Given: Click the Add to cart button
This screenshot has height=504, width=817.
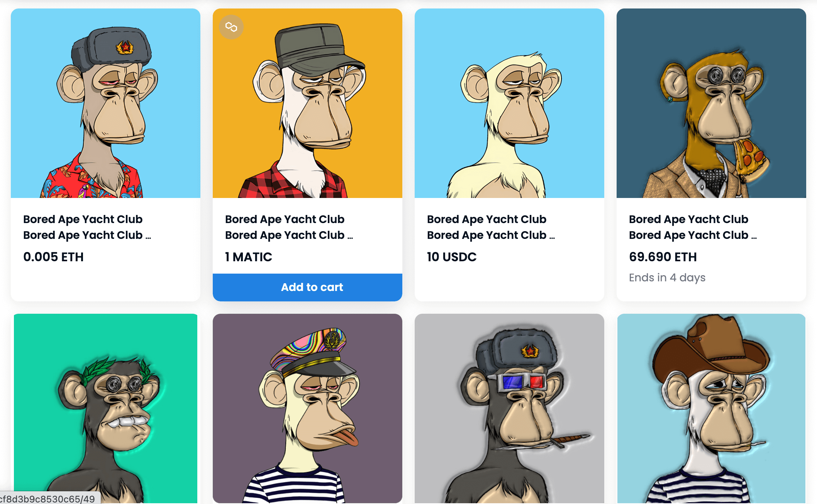Looking at the screenshot, I should tap(307, 287).
